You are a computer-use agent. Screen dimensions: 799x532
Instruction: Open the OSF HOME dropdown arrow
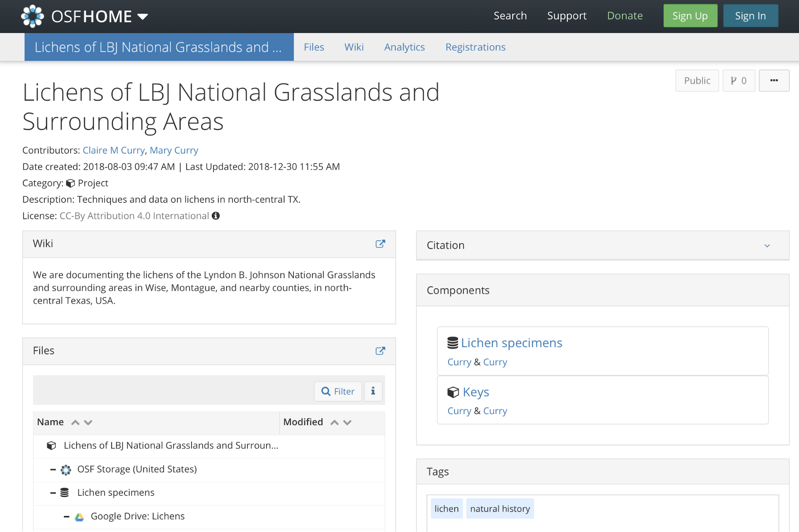point(142,17)
